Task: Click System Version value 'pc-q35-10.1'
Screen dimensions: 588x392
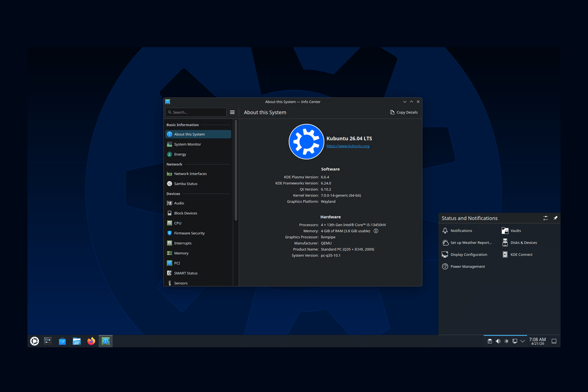Action: [x=331, y=255]
